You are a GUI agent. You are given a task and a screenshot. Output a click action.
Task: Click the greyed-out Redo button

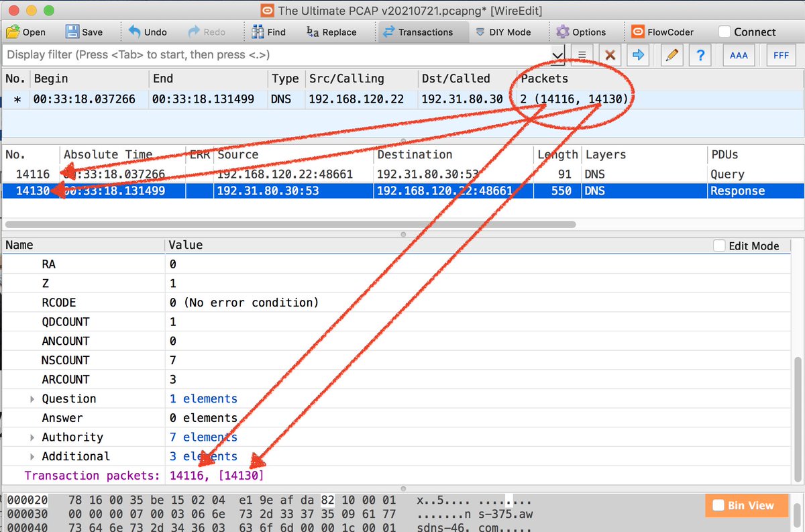coord(206,32)
